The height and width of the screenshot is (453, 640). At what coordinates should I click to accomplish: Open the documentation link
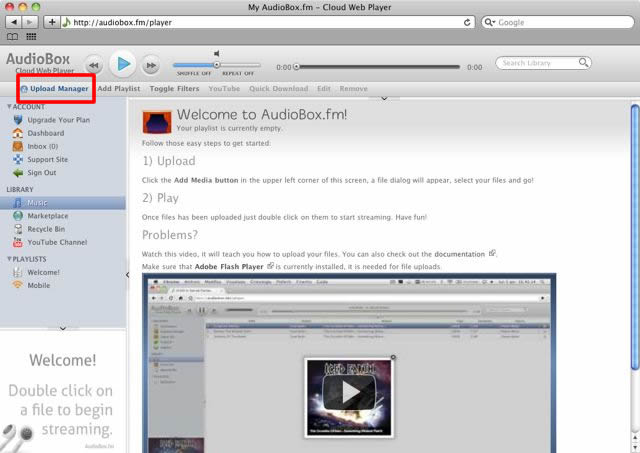point(459,254)
